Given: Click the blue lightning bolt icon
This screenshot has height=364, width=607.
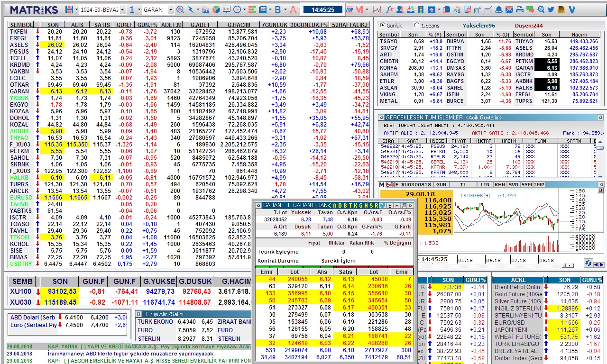Looking at the screenshot, I should (x=191, y=9).
